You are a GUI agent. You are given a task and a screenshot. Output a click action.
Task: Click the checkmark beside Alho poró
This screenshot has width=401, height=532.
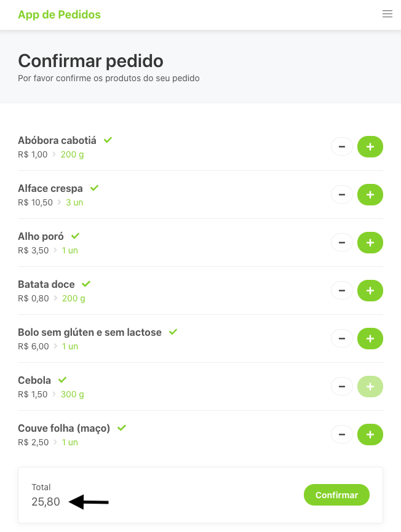pos(75,236)
